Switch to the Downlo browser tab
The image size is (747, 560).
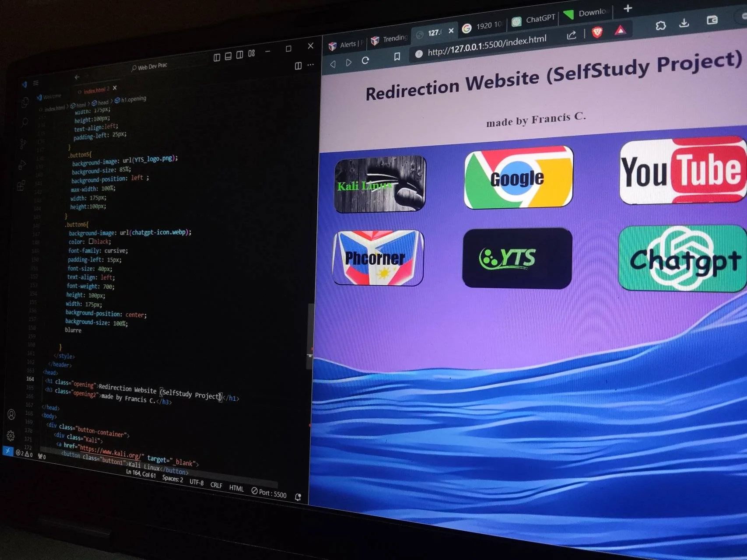click(586, 14)
